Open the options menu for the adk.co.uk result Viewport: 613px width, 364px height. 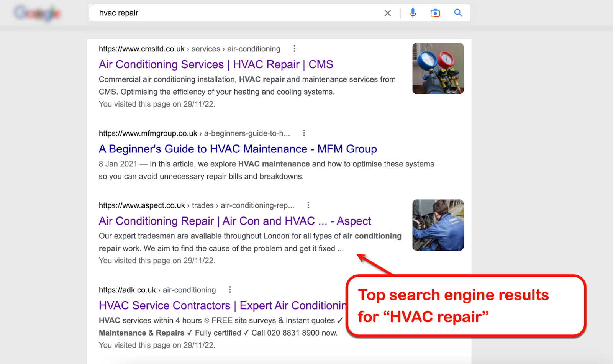click(x=229, y=290)
